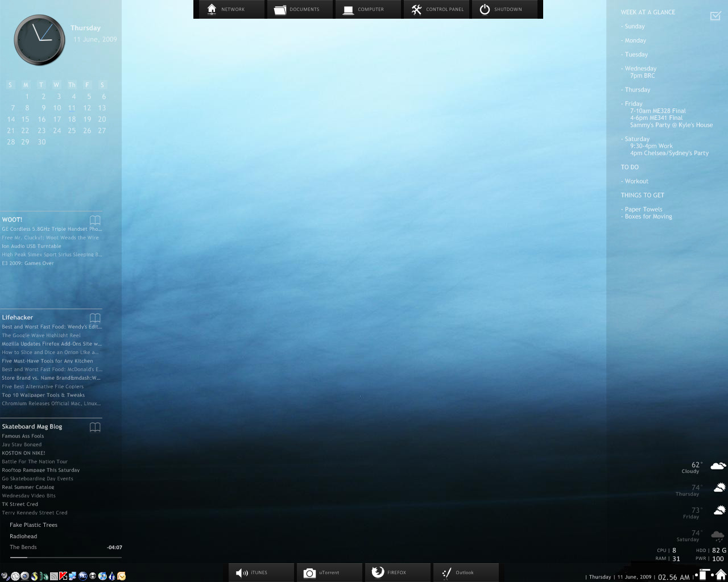Select day 11 in the calendar

[72, 108]
